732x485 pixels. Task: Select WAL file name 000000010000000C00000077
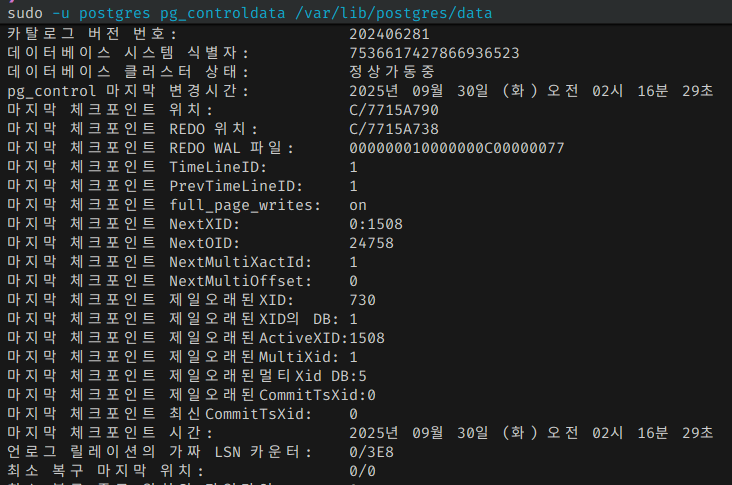click(457, 148)
